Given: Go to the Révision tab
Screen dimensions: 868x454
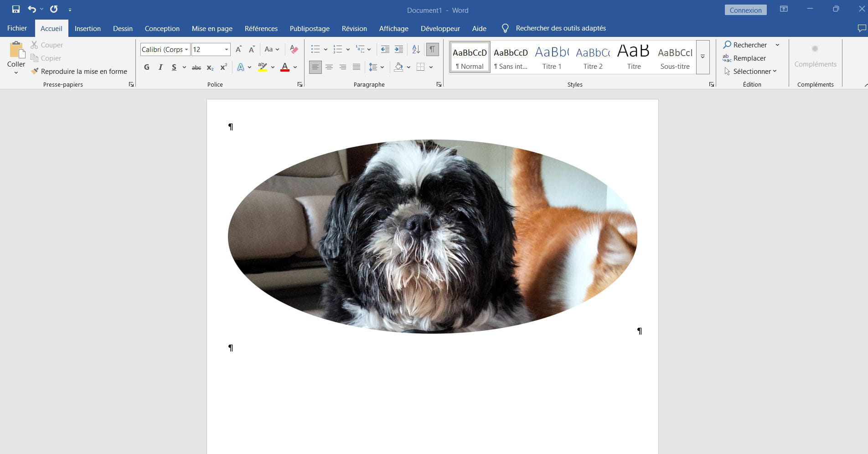Looking at the screenshot, I should (x=354, y=28).
